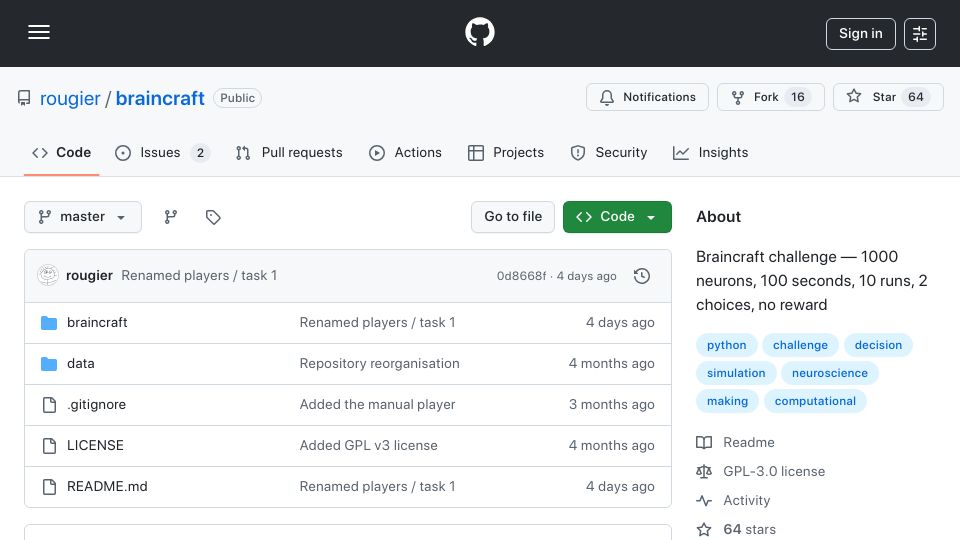Open Repository reorganisation commit message

point(380,364)
